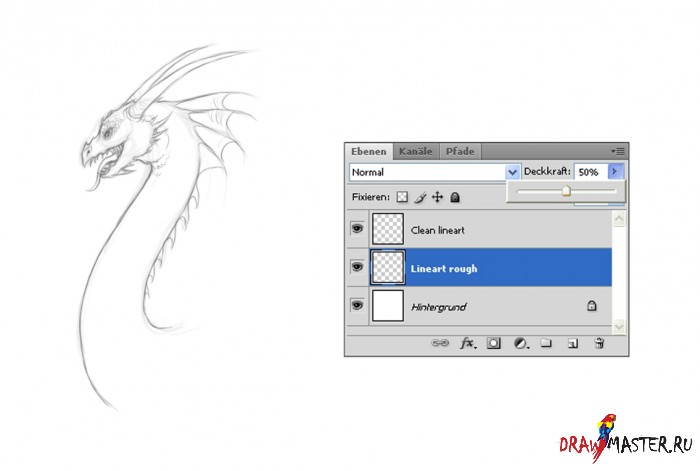700x471 pixels.
Task: Create new adjustment layer
Action: pyautogui.click(x=521, y=343)
